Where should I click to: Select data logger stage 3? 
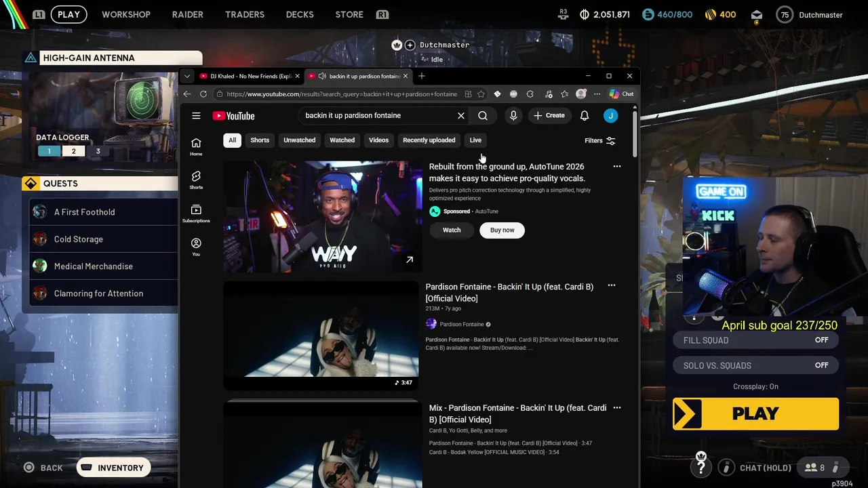(98, 151)
